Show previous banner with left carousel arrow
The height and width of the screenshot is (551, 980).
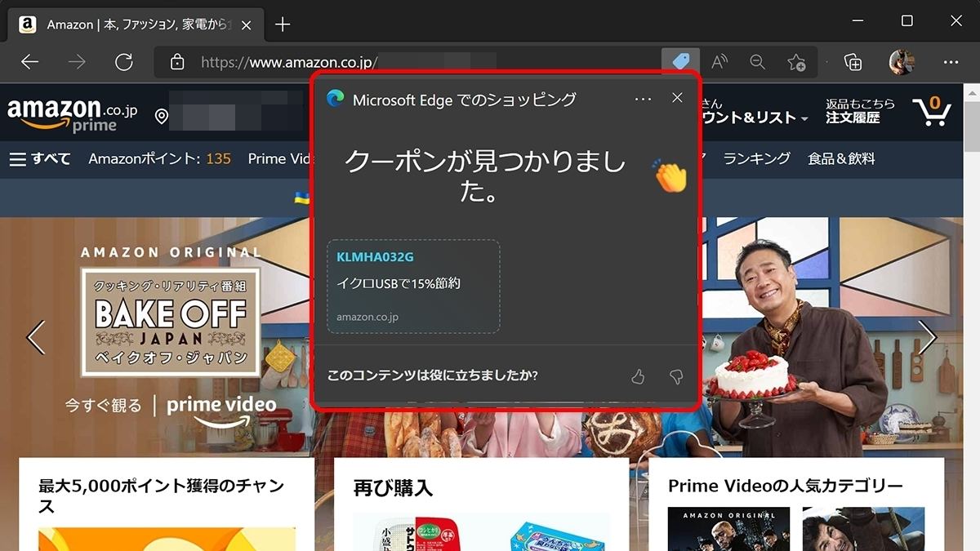pos(35,336)
